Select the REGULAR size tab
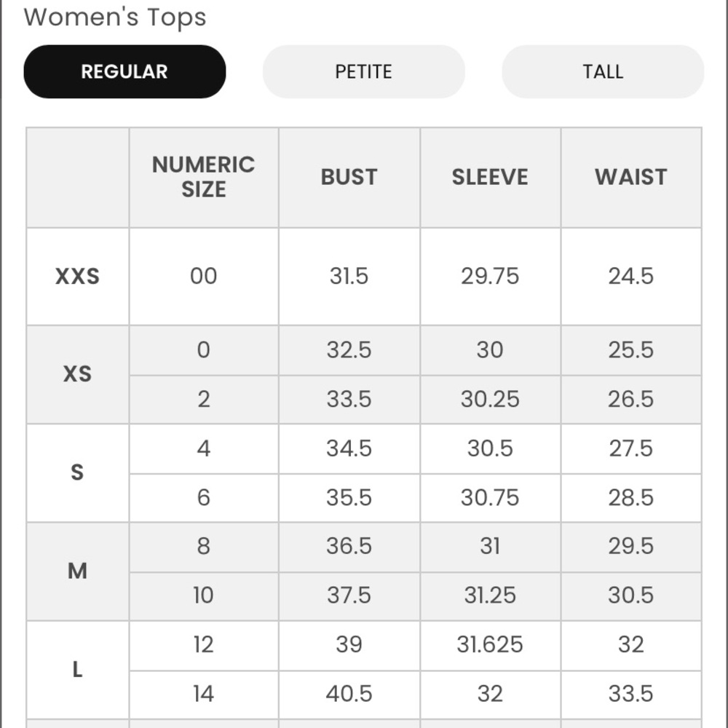 coord(124,71)
